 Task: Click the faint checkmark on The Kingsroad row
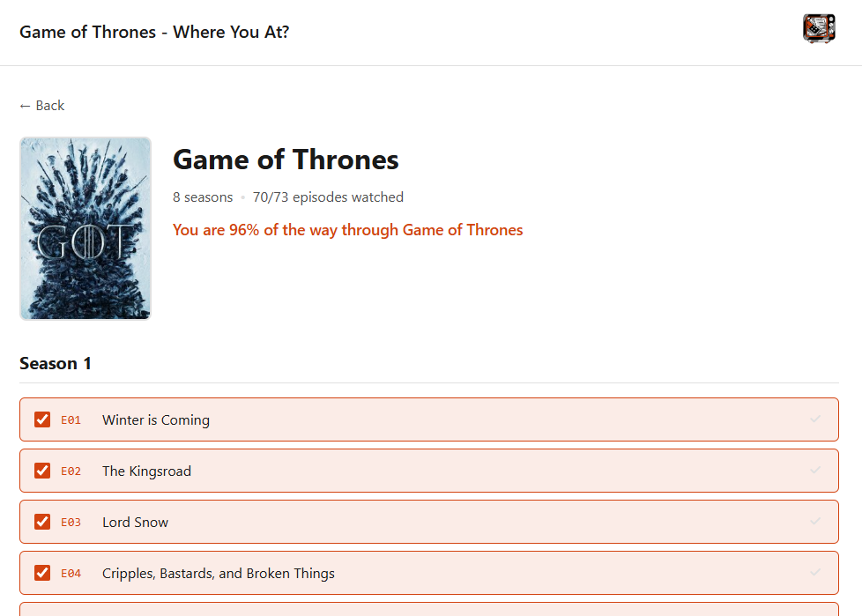[815, 470]
